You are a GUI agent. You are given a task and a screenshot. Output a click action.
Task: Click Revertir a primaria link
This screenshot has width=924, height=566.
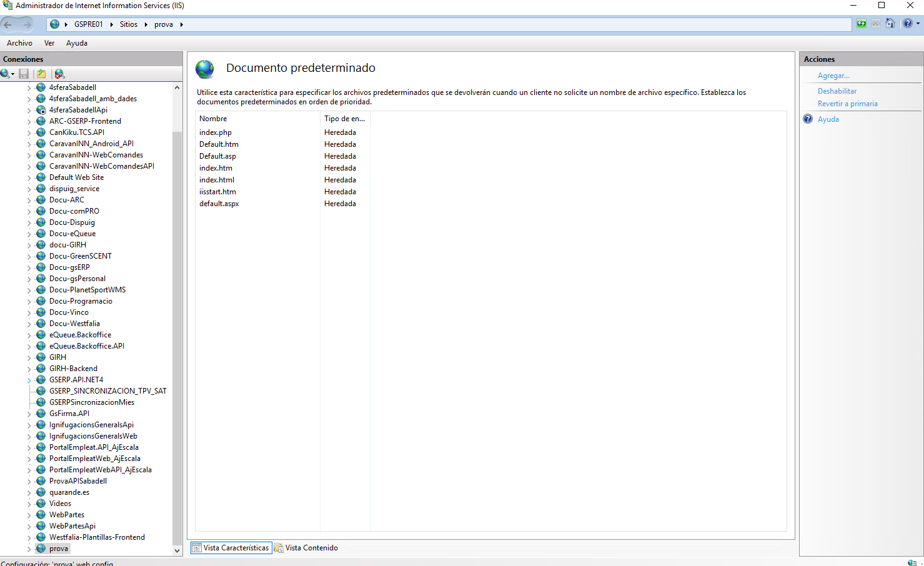[x=847, y=104]
